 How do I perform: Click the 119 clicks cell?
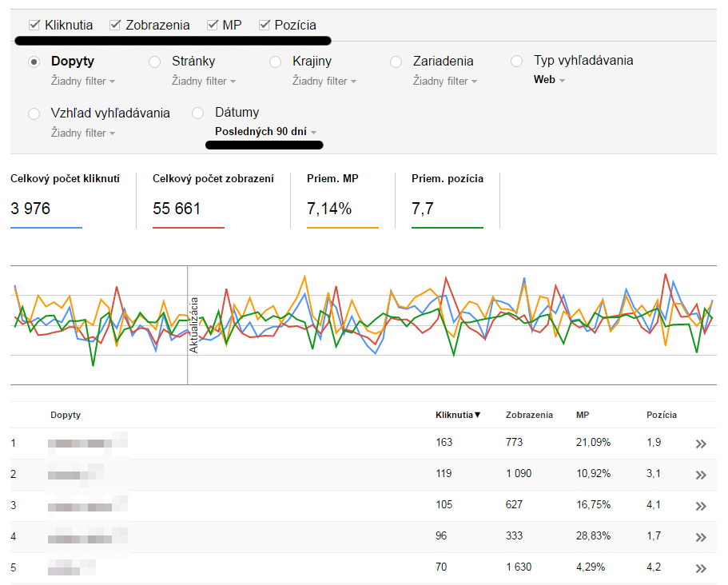(x=444, y=473)
